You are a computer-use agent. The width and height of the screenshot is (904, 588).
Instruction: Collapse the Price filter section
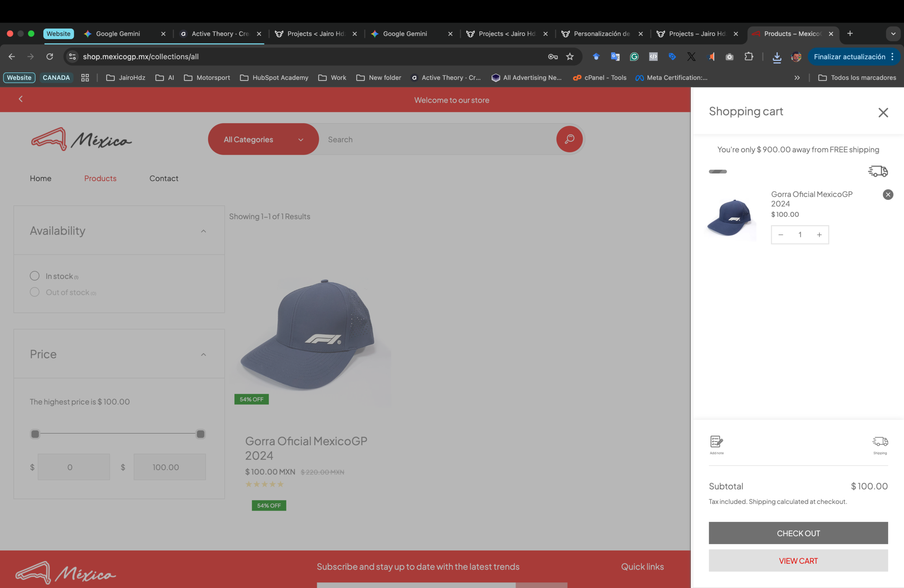(x=203, y=355)
